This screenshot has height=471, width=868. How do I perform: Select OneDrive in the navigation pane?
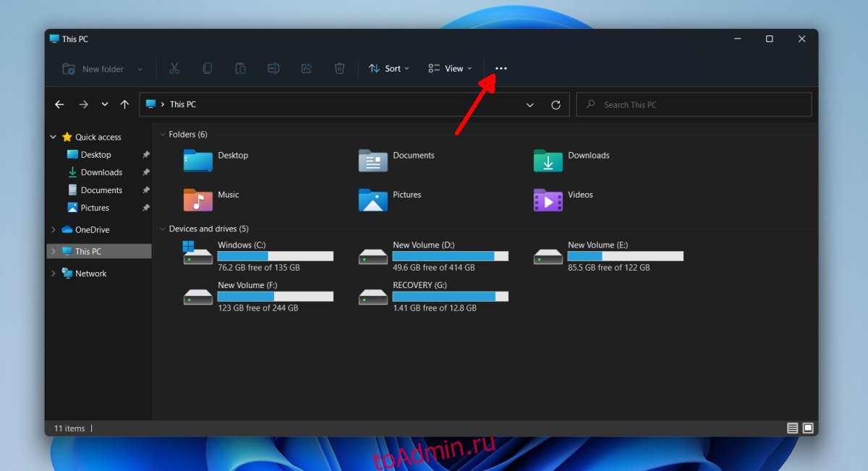tap(92, 230)
